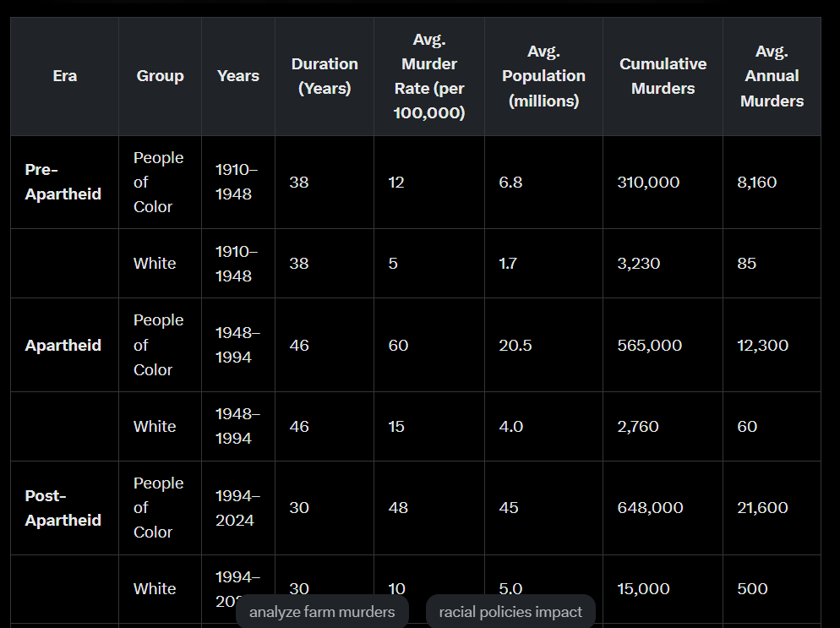The image size is (840, 628).
Task: Select the 'Group' column header
Action: (x=161, y=76)
